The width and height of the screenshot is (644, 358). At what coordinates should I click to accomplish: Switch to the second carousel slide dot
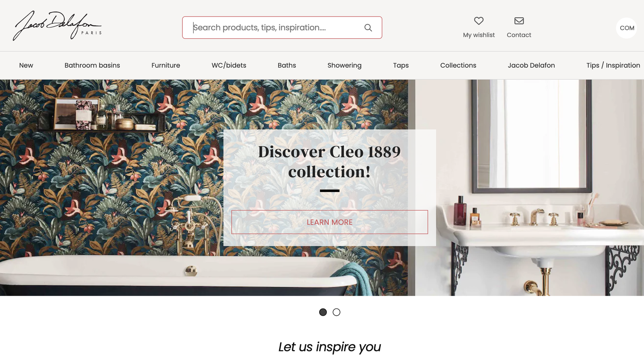[x=336, y=312]
